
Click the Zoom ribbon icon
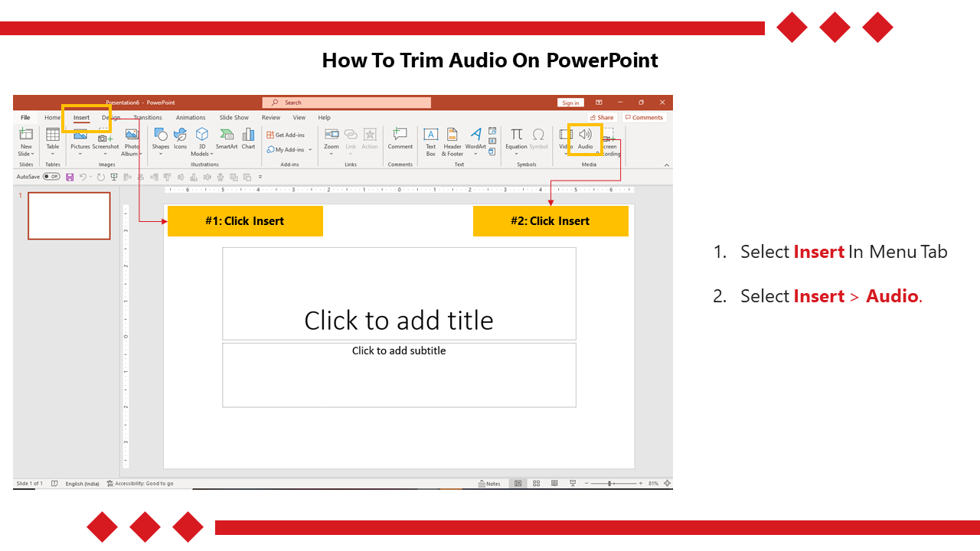(x=332, y=135)
